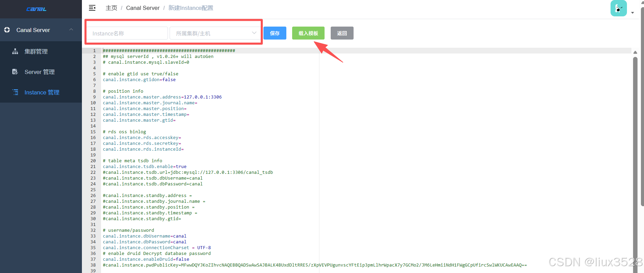Select Canal Server sidebar menu
Screen dimensions: 644x273
pyautogui.click(x=41, y=30)
